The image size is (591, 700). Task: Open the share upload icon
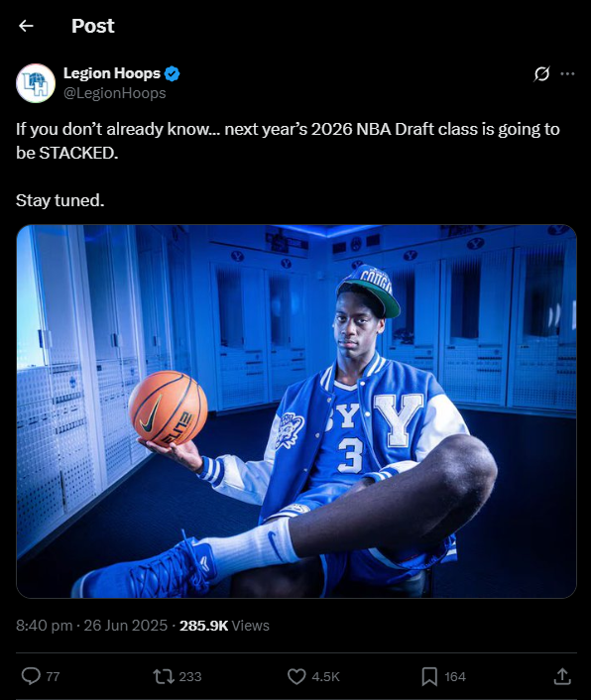562,676
